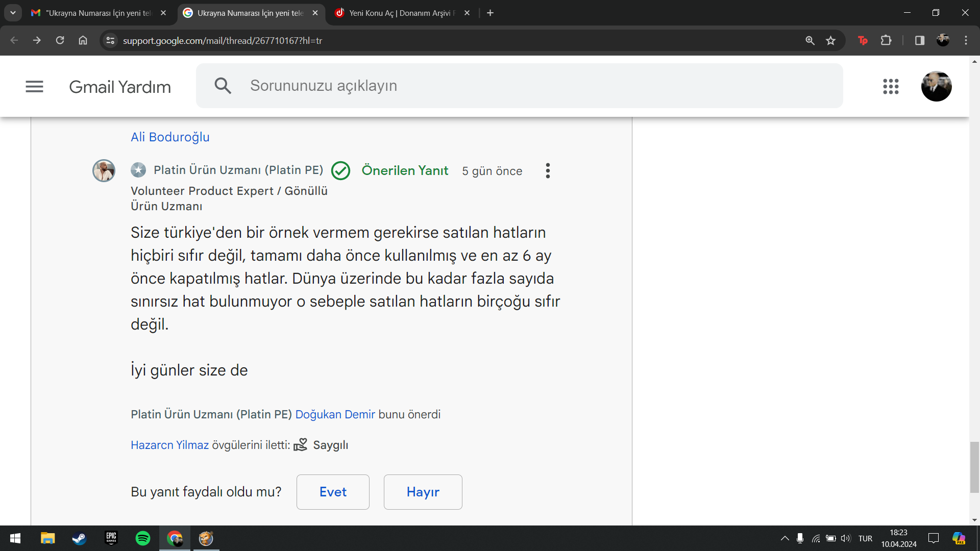Viewport: 980px width, 551px height.
Task: Open the reply's three-dot options menu
Action: [548, 171]
